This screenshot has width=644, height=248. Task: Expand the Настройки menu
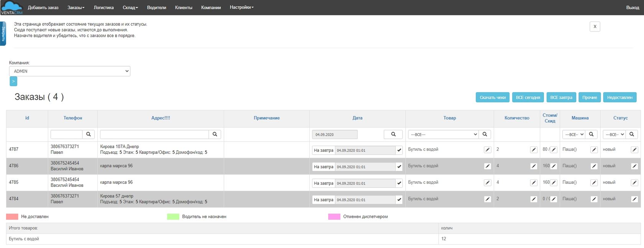(242, 7)
